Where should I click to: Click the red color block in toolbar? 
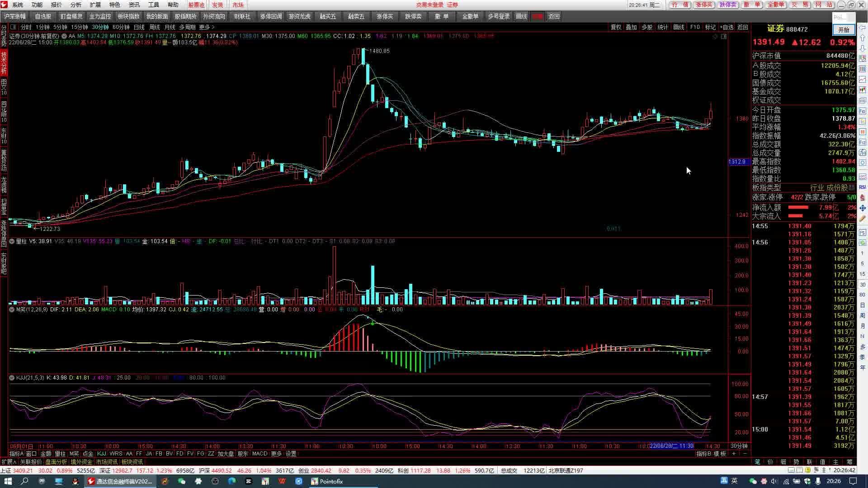pyautogui.click(x=537, y=16)
